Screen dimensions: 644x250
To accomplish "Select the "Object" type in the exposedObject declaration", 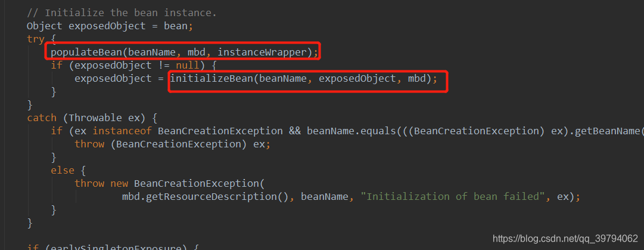I will [x=44, y=26].
